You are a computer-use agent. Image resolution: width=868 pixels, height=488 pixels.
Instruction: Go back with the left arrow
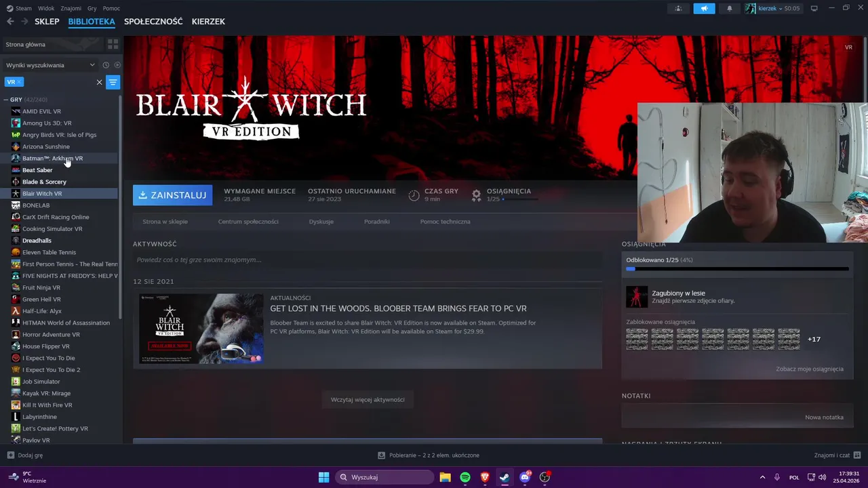click(10, 22)
